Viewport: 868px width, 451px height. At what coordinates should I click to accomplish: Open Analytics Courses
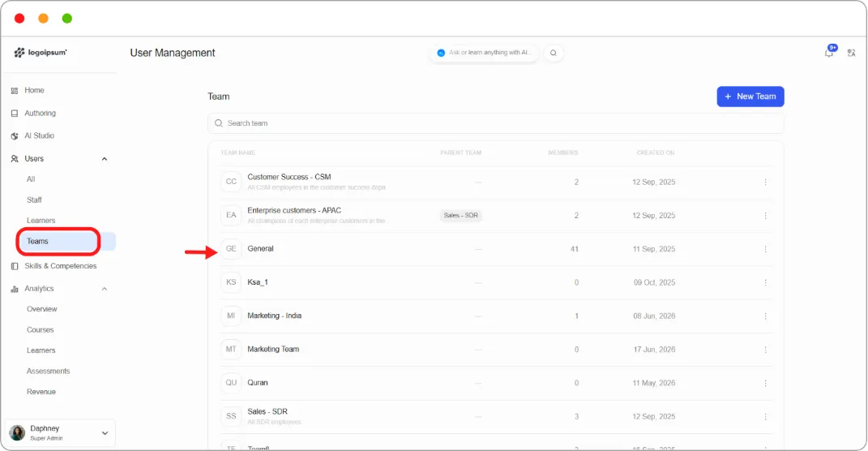point(41,329)
